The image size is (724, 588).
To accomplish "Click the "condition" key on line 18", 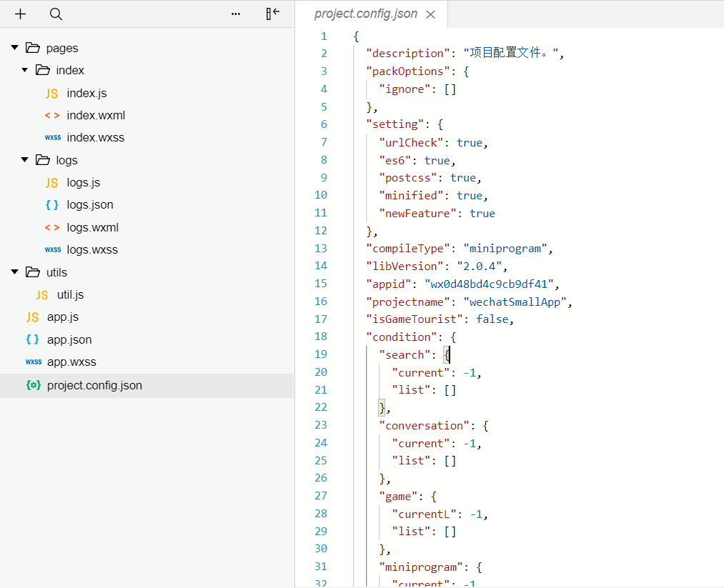I will 401,337.
